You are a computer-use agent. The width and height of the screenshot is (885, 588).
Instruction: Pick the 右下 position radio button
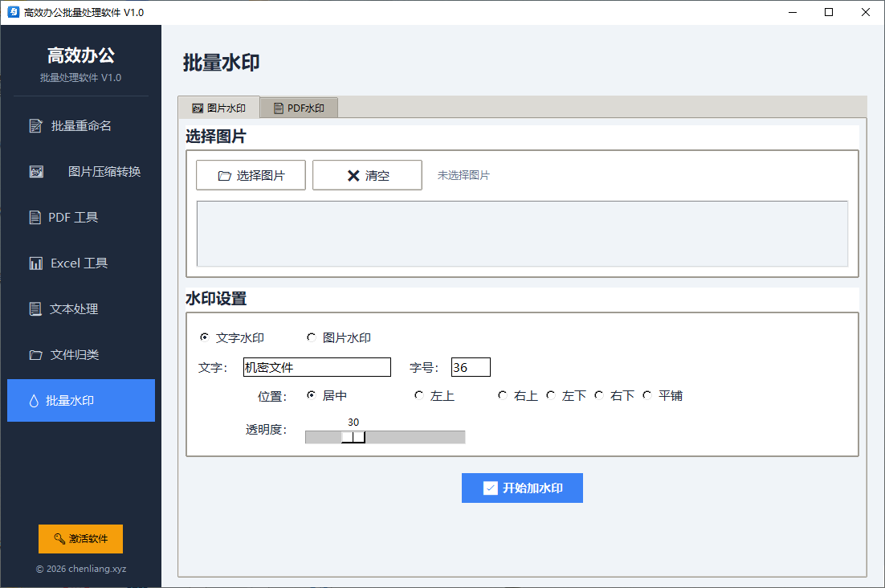[x=599, y=395]
